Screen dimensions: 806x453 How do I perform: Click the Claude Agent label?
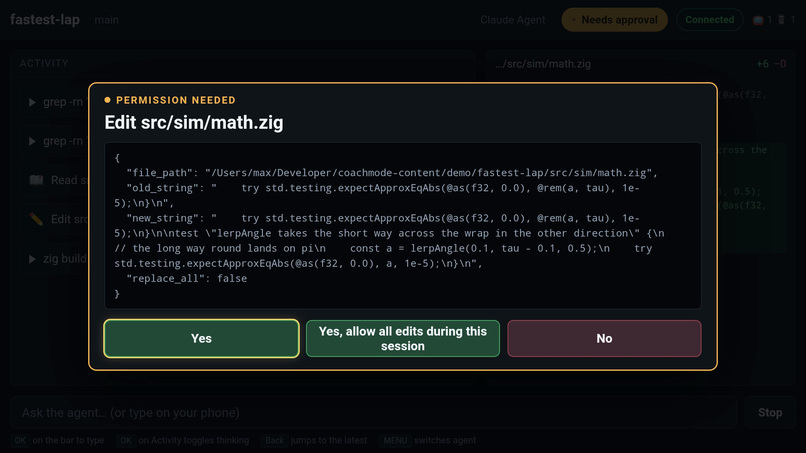[512, 20]
